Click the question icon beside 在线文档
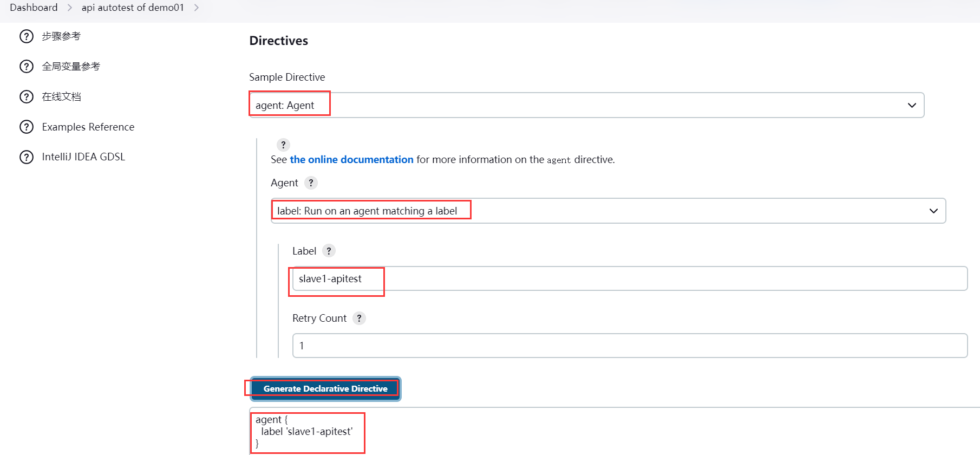The width and height of the screenshot is (980, 455). tap(27, 97)
